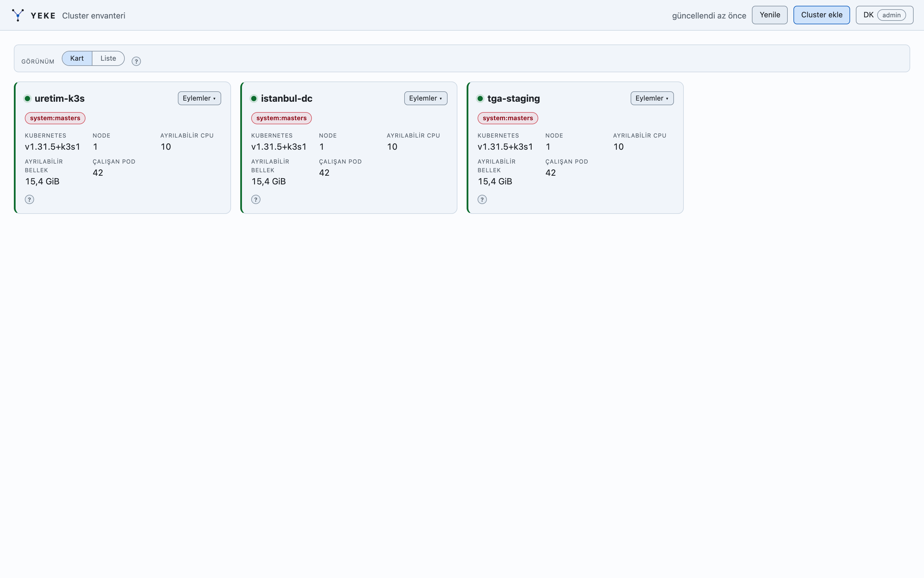The width and height of the screenshot is (924, 578).
Task: Open help icon next to view toggle
Action: click(136, 61)
